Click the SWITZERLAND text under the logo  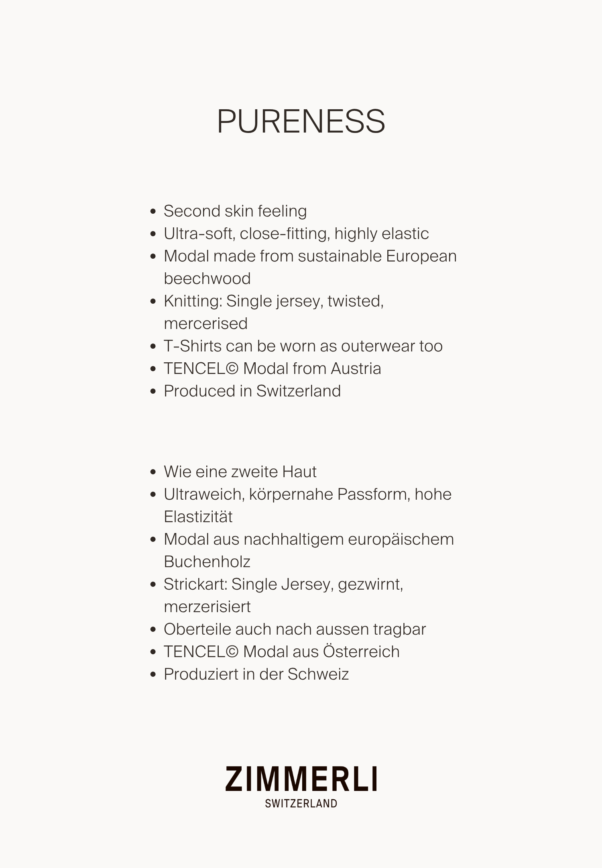pos(301,803)
